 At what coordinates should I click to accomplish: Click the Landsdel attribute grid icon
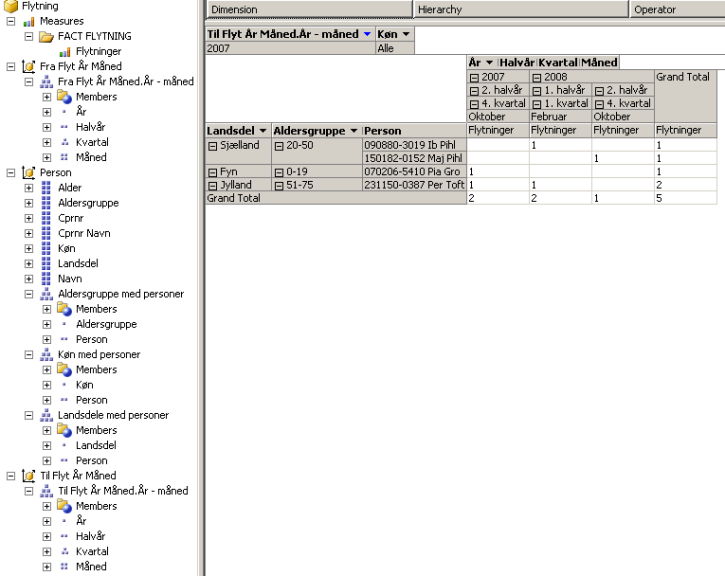coord(46,263)
